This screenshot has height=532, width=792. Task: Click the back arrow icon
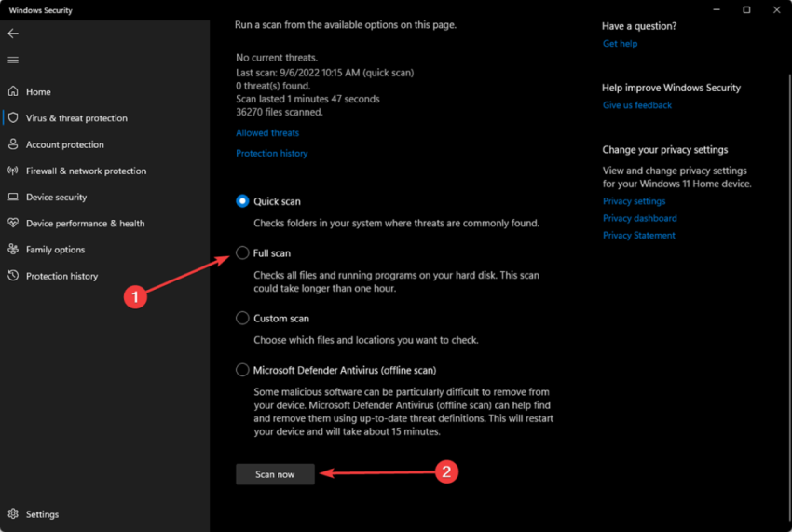click(13, 34)
